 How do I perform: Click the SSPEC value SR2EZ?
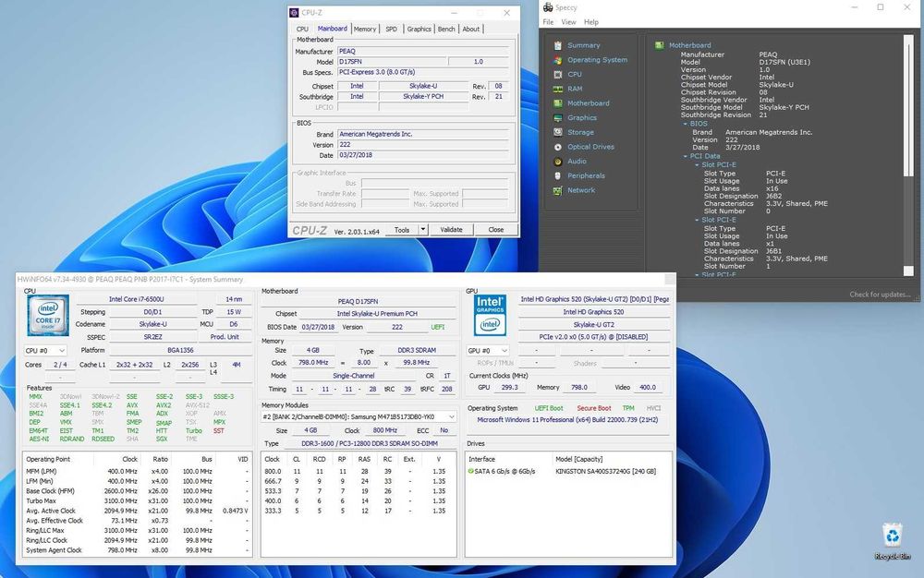click(152, 337)
